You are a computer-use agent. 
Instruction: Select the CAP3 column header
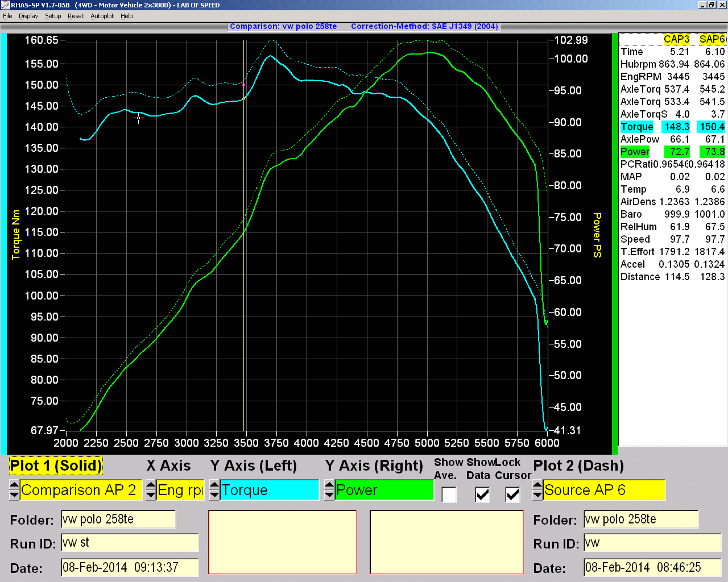click(676, 39)
